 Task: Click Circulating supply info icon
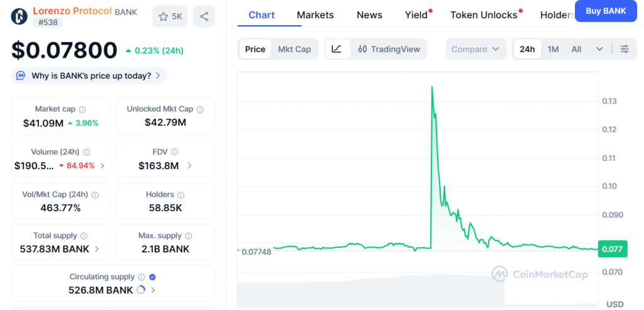[x=142, y=277]
